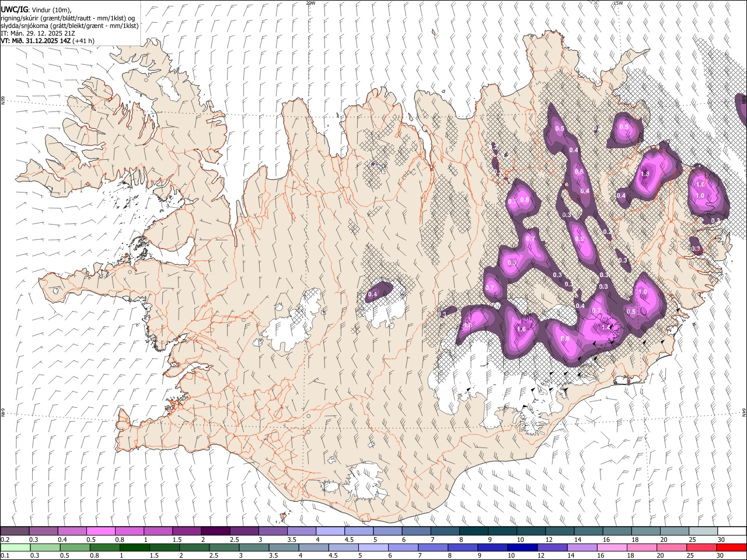
Task: Click the 'VT: Mið. 31.12.2025 14Z (+41 h)' line
Action: 47,41
